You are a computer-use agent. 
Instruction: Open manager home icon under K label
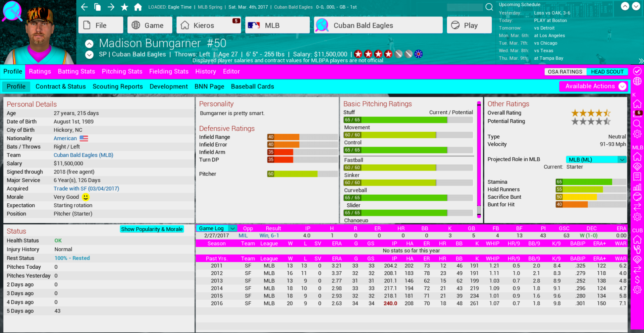(637, 104)
